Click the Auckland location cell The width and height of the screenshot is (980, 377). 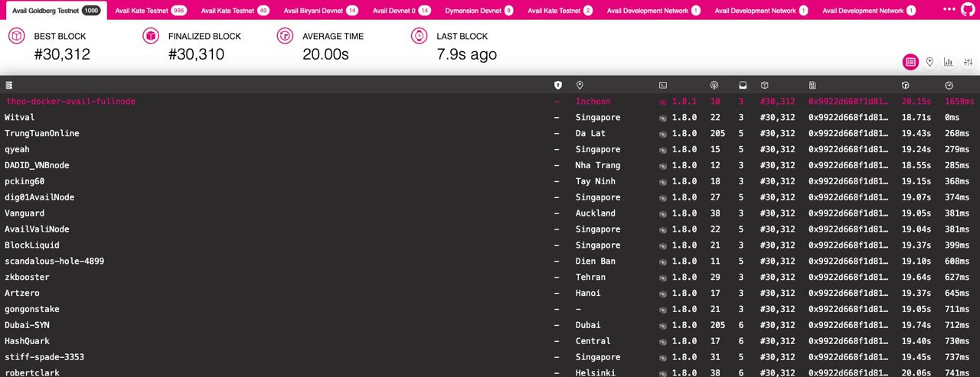point(596,213)
